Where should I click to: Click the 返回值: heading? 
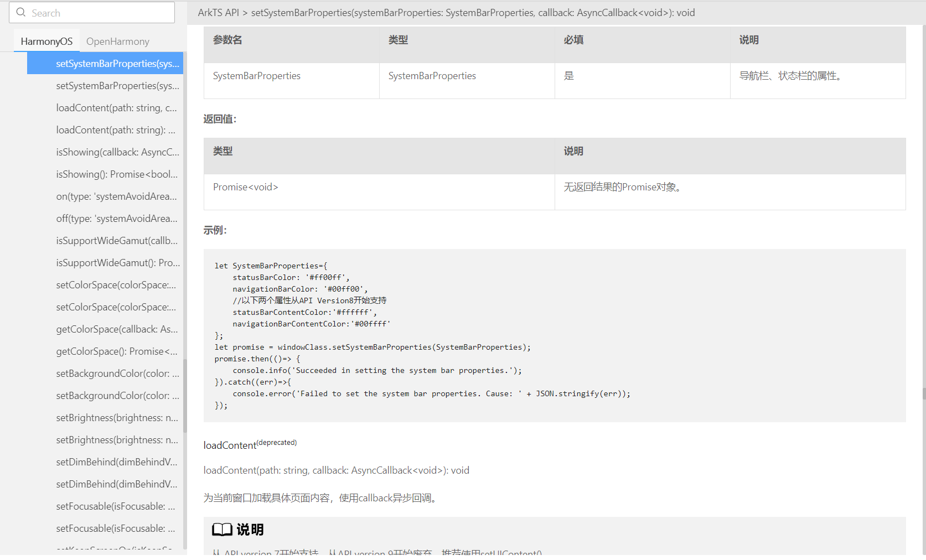(x=220, y=119)
